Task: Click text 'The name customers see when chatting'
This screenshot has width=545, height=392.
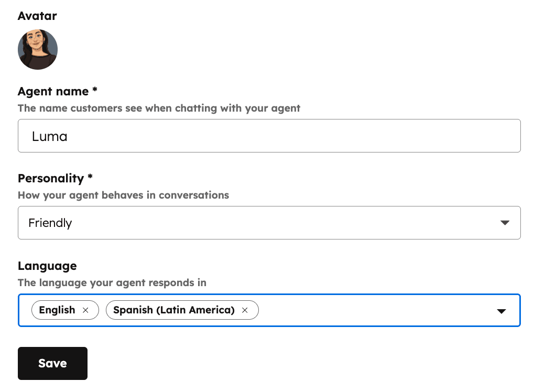Action: click(x=117, y=108)
